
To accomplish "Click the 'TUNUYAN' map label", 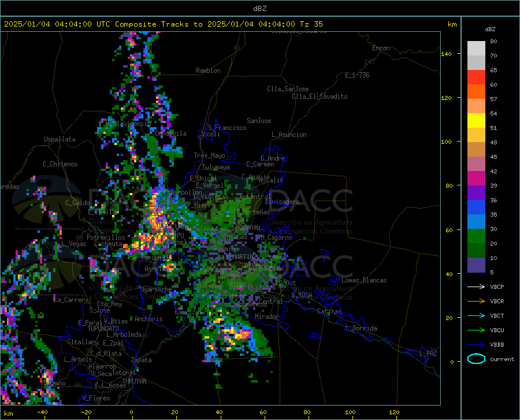I will click(134, 381).
